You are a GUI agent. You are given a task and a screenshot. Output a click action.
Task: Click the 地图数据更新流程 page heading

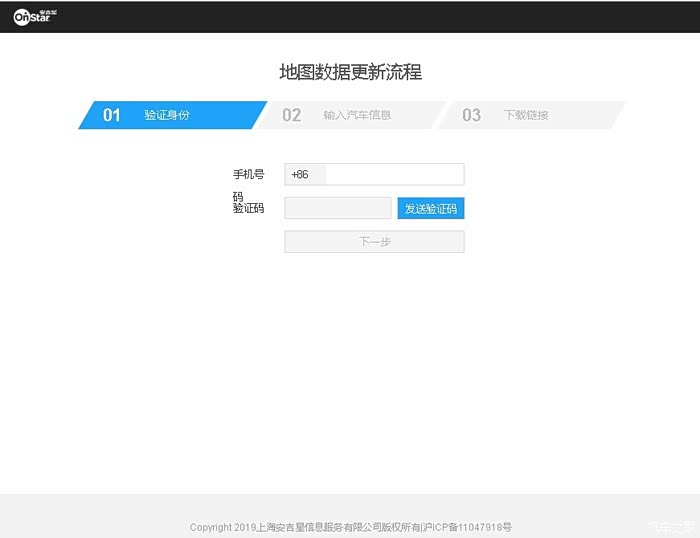(350, 72)
